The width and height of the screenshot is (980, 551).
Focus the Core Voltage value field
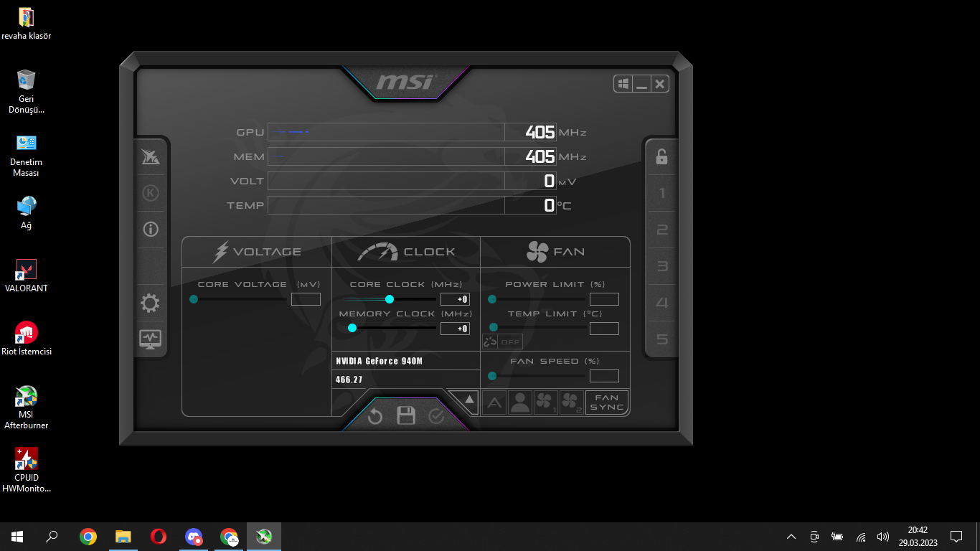tap(306, 299)
